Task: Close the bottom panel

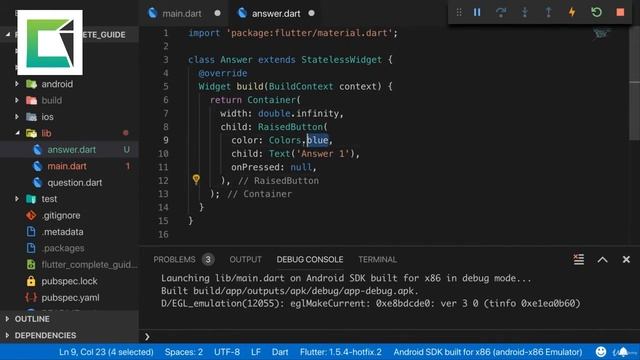Action: [x=626, y=260]
